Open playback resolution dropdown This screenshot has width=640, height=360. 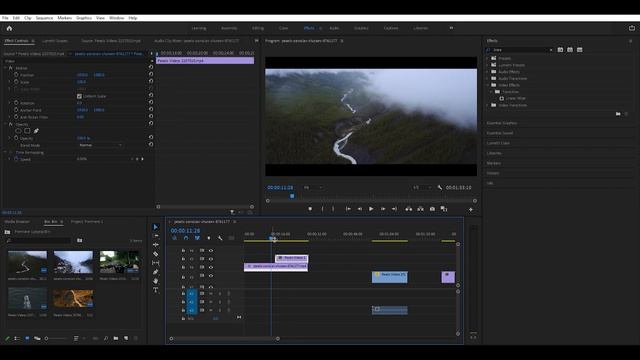tap(422, 187)
